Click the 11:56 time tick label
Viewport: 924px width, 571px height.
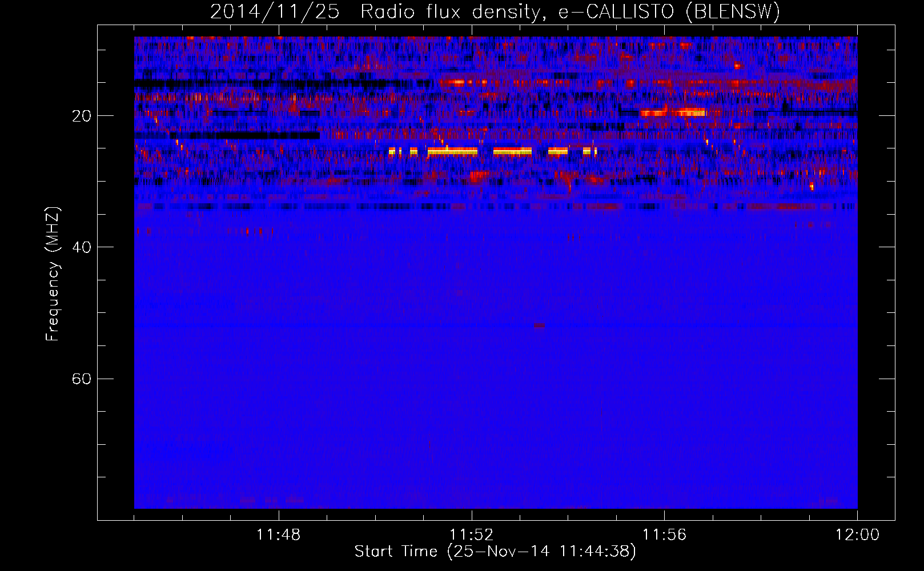pyautogui.click(x=665, y=535)
